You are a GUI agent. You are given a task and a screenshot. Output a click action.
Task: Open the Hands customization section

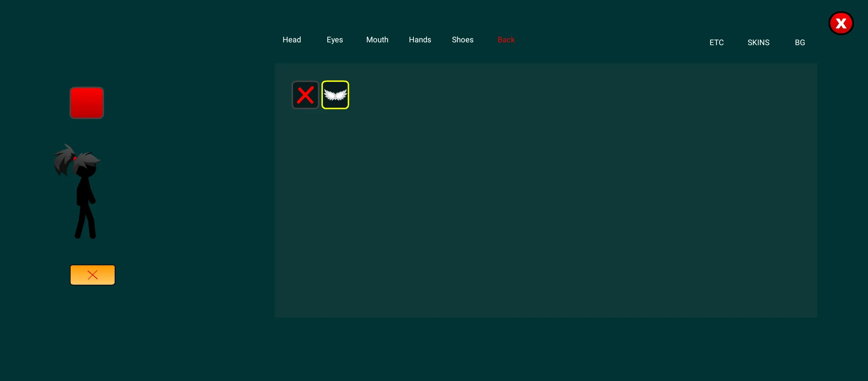(x=420, y=39)
